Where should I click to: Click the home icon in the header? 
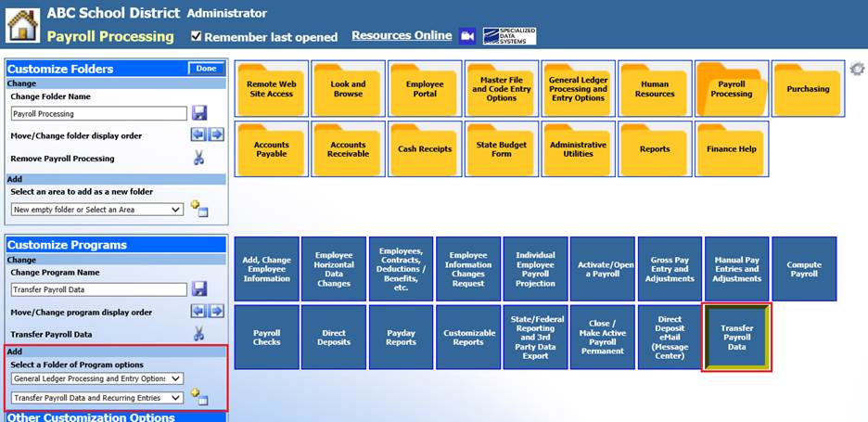(x=23, y=25)
